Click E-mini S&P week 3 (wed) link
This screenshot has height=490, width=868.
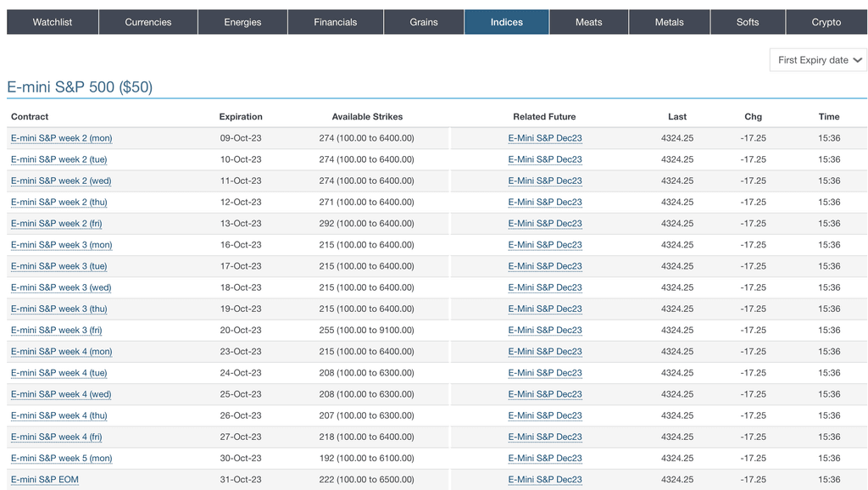(61, 287)
